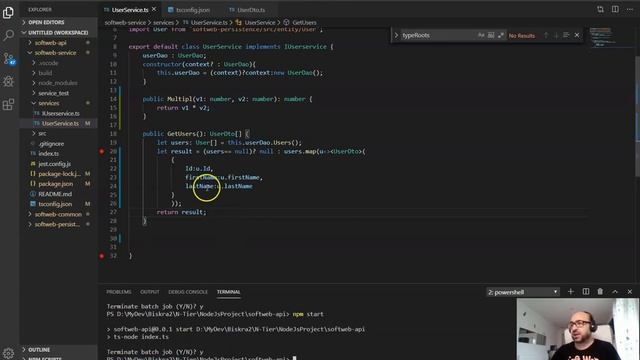Open the Run and Debug view
640x360 pixels.
[x=8, y=81]
